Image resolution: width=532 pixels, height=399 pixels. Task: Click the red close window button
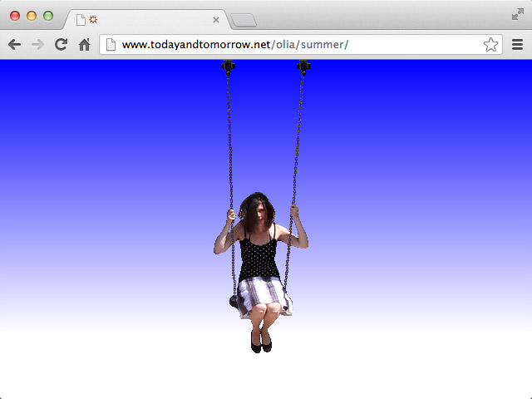15,16
